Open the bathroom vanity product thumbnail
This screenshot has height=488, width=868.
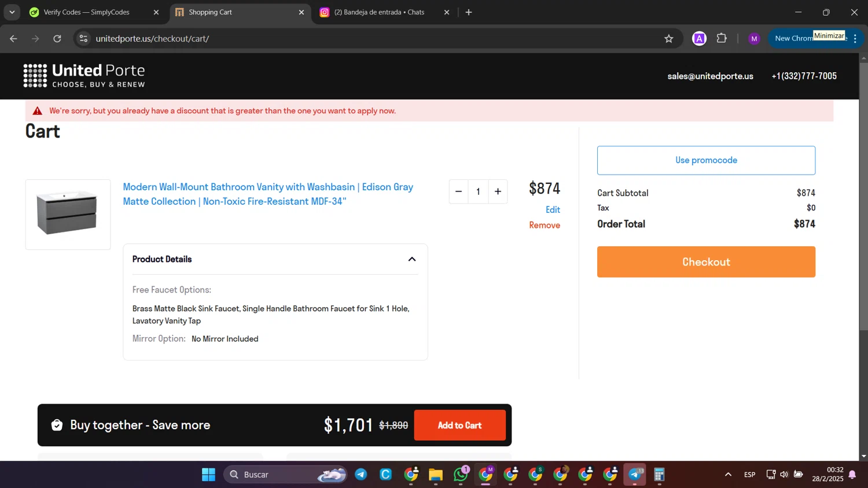(x=68, y=215)
